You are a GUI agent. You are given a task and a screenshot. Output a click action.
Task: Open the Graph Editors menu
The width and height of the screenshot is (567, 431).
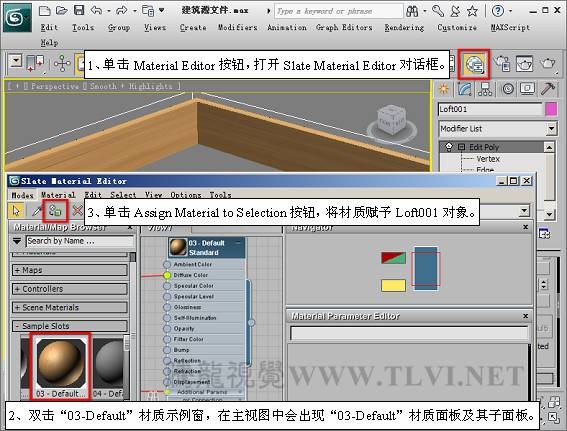(344, 27)
